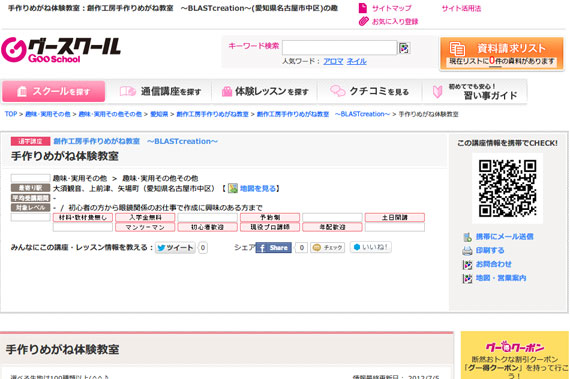Click the サイトマップ link
Viewport: 570px width, 379px height.
(x=392, y=8)
